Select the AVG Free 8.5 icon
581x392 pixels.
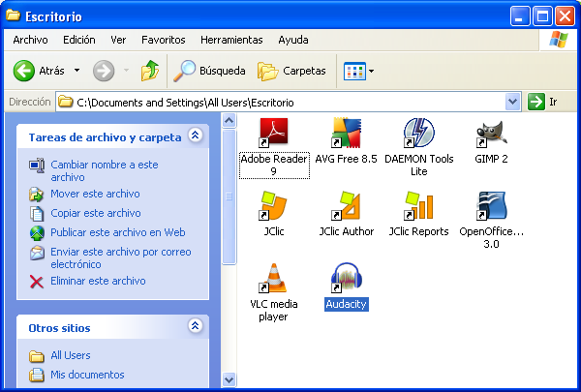coord(348,133)
